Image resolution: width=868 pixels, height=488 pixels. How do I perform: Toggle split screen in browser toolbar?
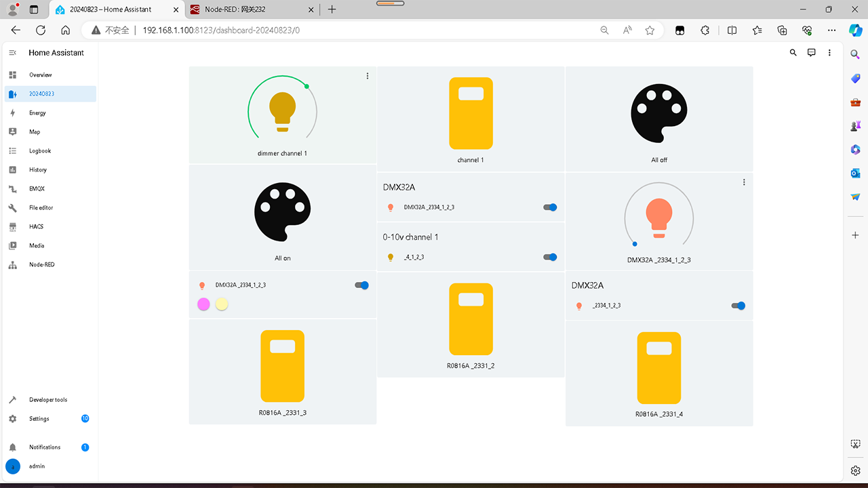[732, 30]
